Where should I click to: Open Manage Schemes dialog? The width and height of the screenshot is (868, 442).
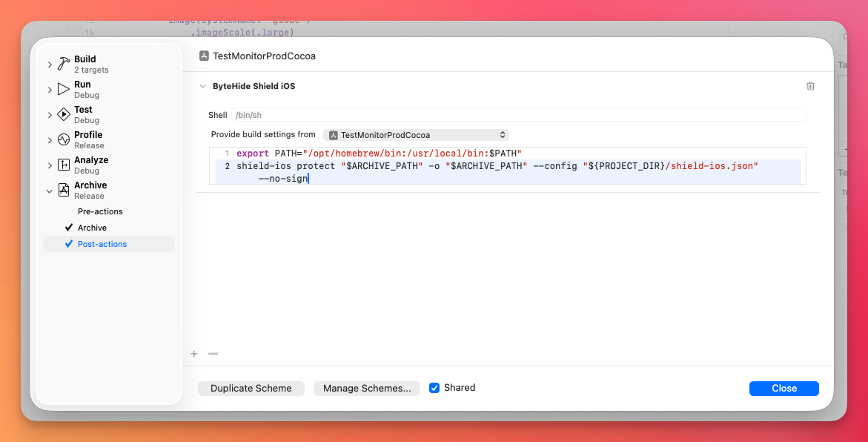point(366,388)
